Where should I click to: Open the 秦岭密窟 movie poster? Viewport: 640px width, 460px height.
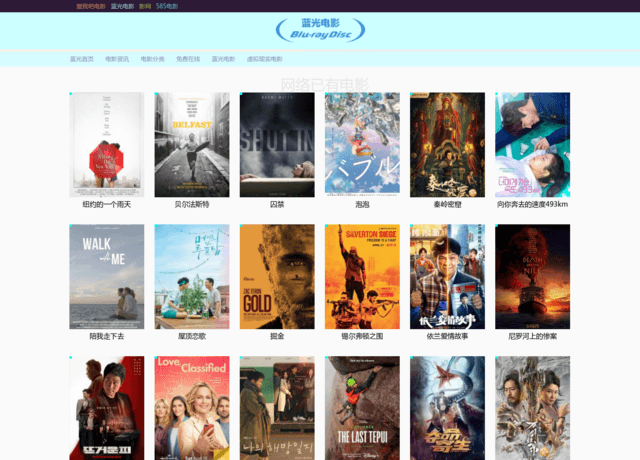tap(447, 145)
